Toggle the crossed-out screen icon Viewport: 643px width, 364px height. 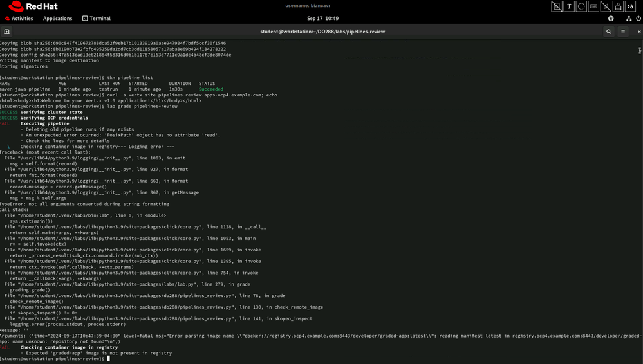tap(557, 6)
